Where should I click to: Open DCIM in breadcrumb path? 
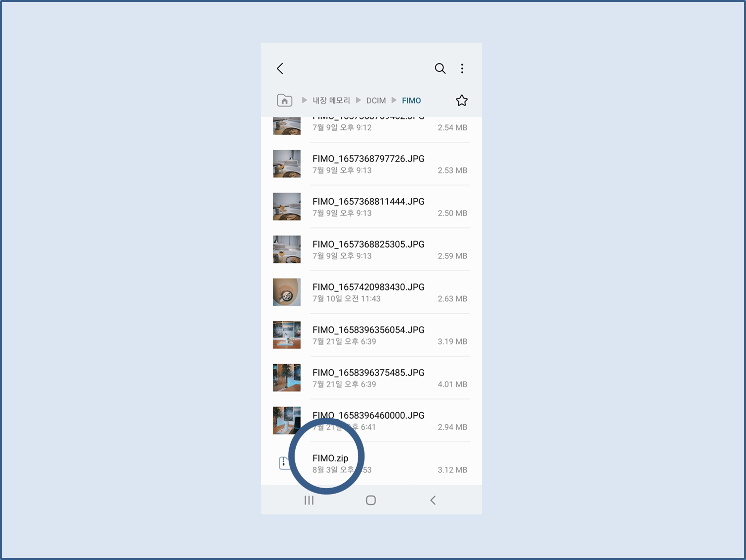376,101
